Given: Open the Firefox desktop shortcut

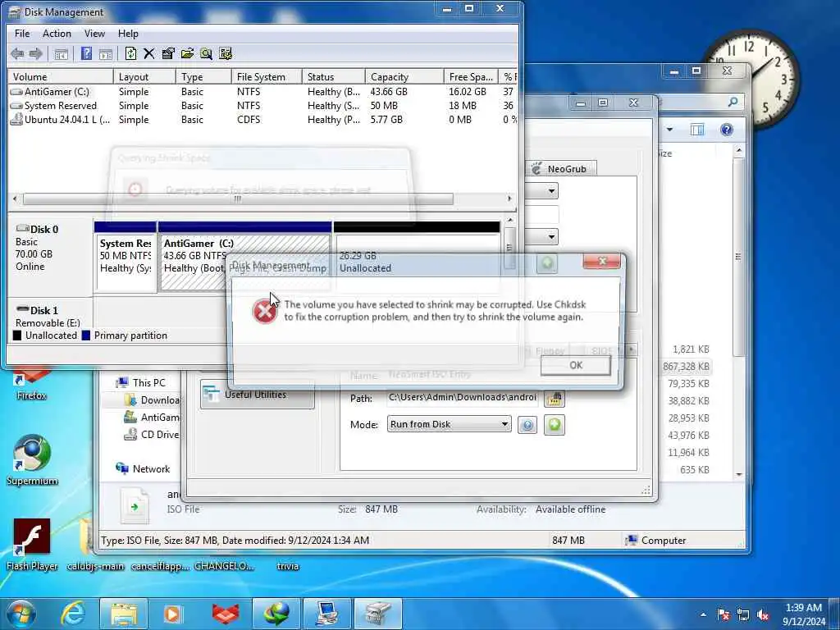Looking at the screenshot, I should (x=31, y=381).
